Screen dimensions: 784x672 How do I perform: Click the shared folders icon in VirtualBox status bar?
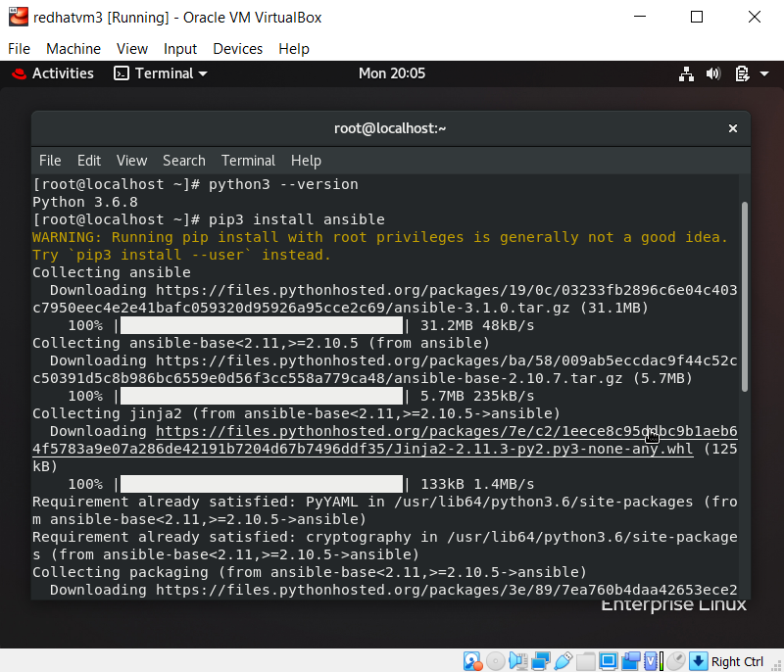(585, 661)
